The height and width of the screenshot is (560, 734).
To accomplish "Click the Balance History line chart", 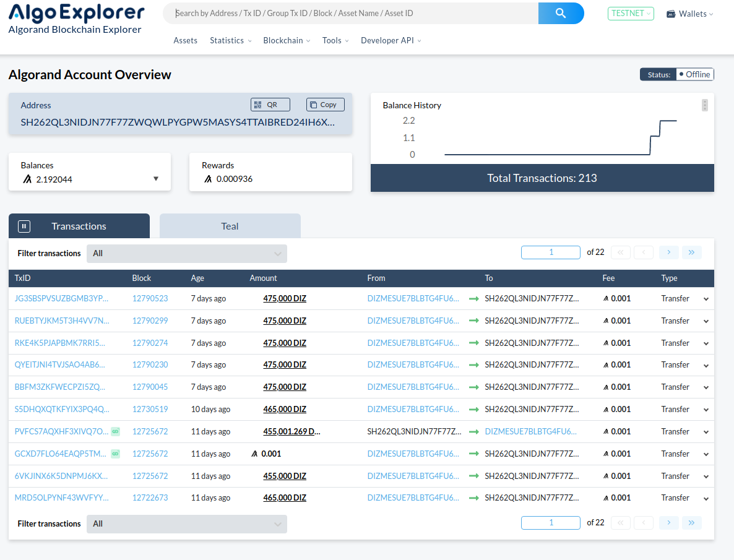I will (x=560, y=137).
